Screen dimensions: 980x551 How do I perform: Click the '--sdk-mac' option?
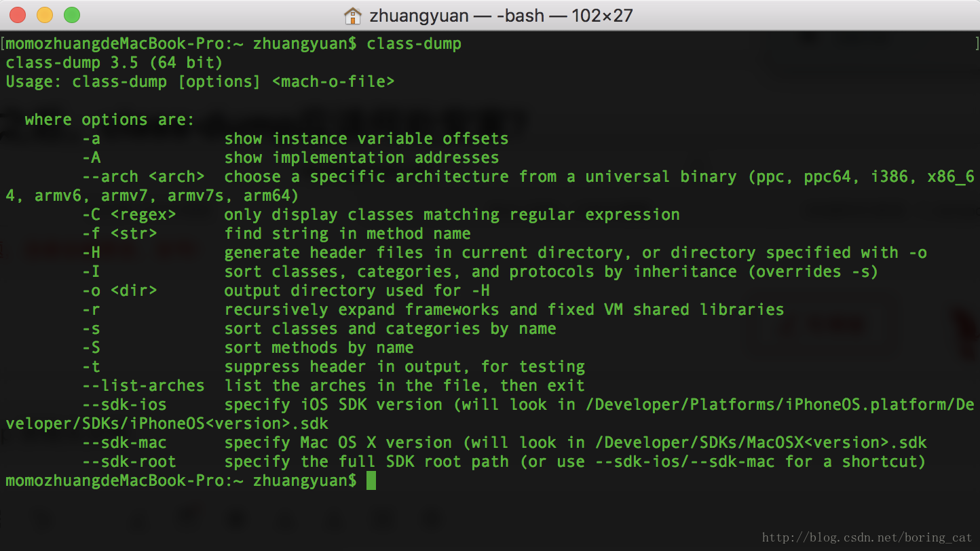[124, 443]
